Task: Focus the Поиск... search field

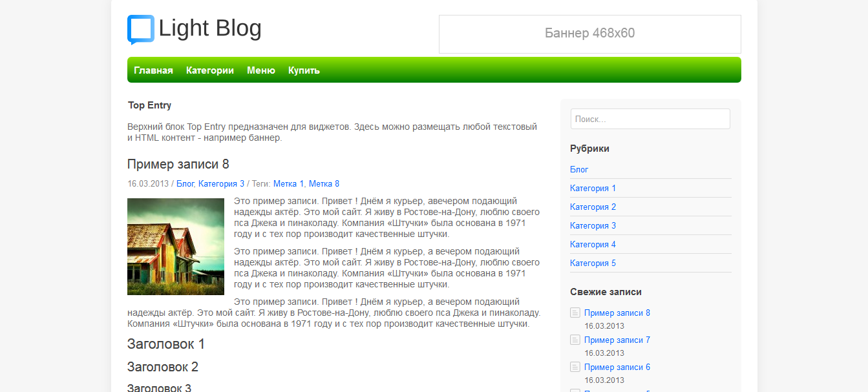Action: 650,119
